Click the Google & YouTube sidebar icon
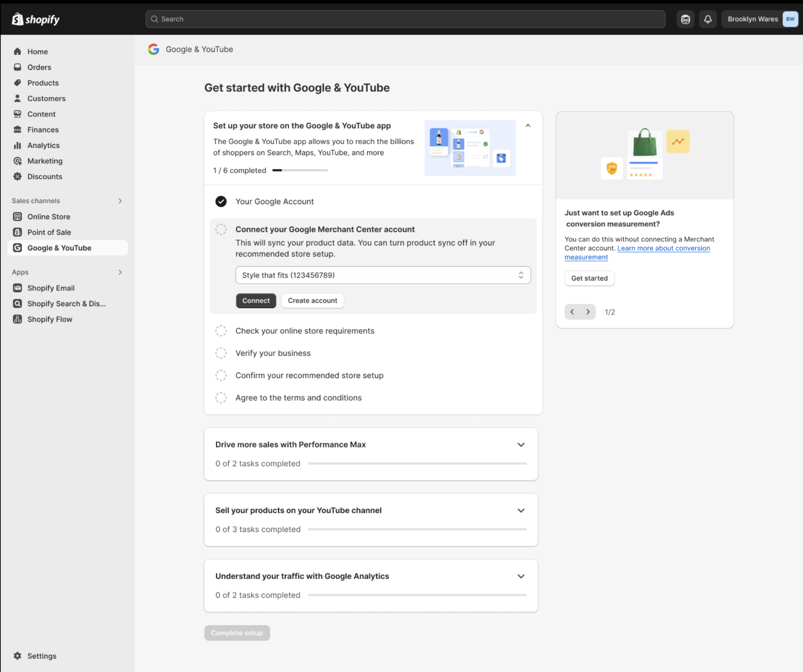 17,248
